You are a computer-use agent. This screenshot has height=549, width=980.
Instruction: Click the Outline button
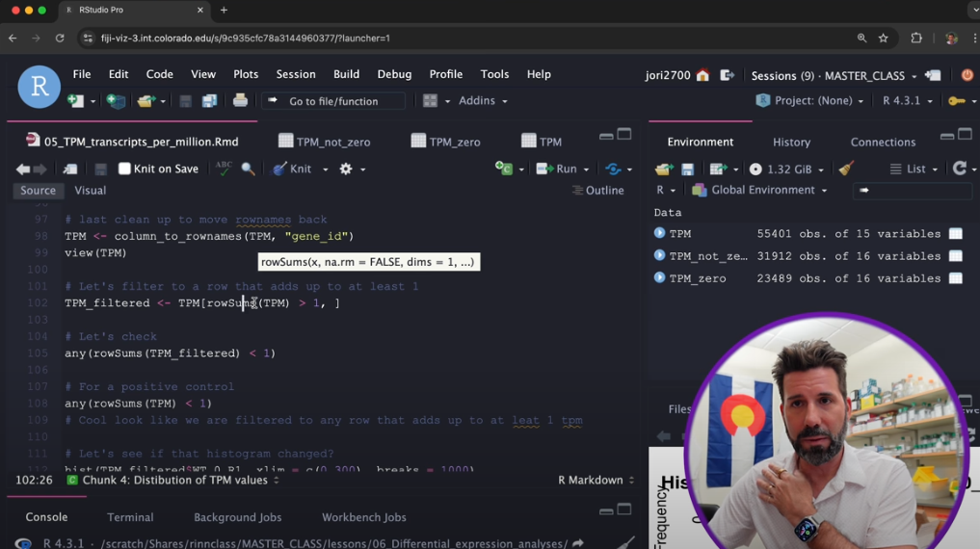click(x=598, y=191)
